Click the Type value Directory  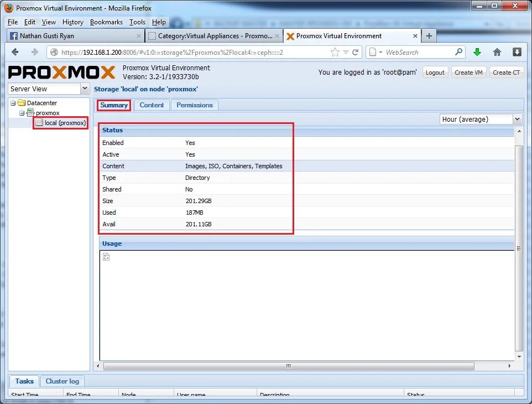(197, 178)
